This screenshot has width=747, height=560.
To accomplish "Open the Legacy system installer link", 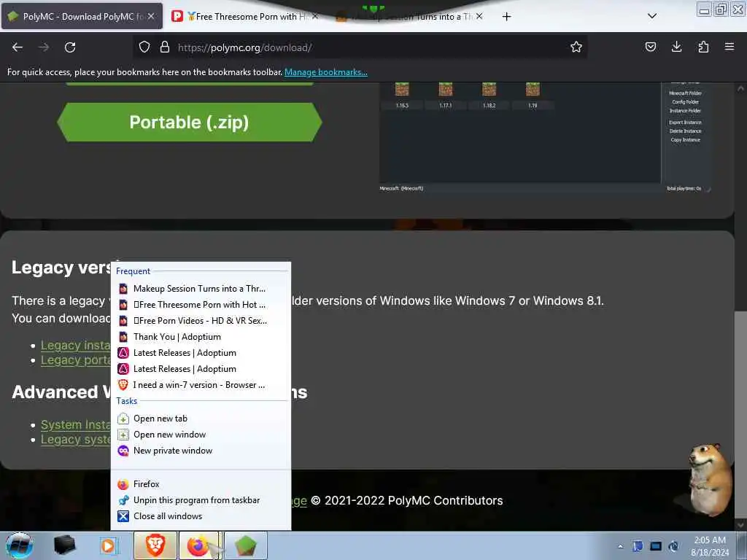I will coord(75,439).
